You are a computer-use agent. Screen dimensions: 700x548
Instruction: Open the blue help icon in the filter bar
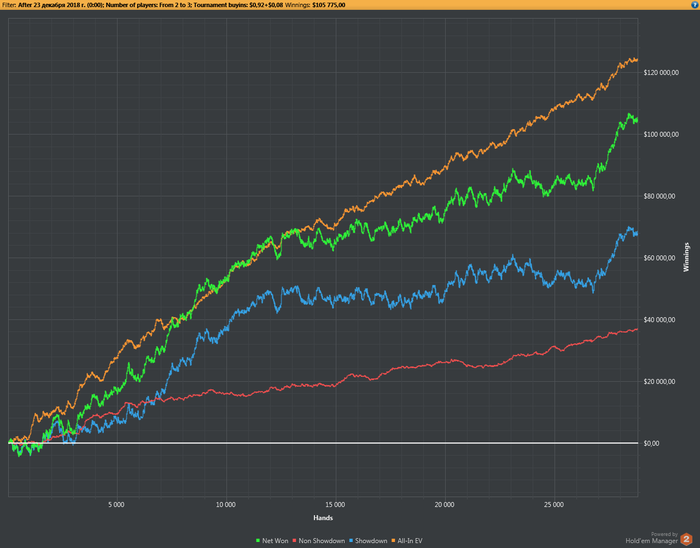point(695,5)
